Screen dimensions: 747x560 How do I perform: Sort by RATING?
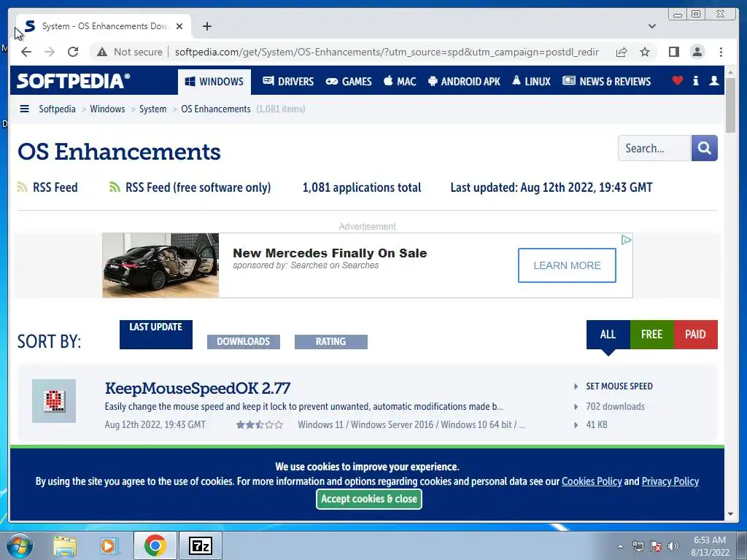coord(331,341)
